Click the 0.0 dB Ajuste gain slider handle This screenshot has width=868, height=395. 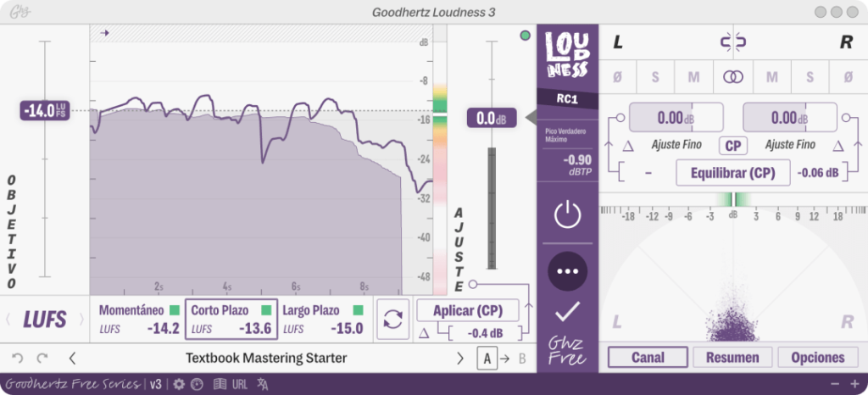[x=492, y=118]
